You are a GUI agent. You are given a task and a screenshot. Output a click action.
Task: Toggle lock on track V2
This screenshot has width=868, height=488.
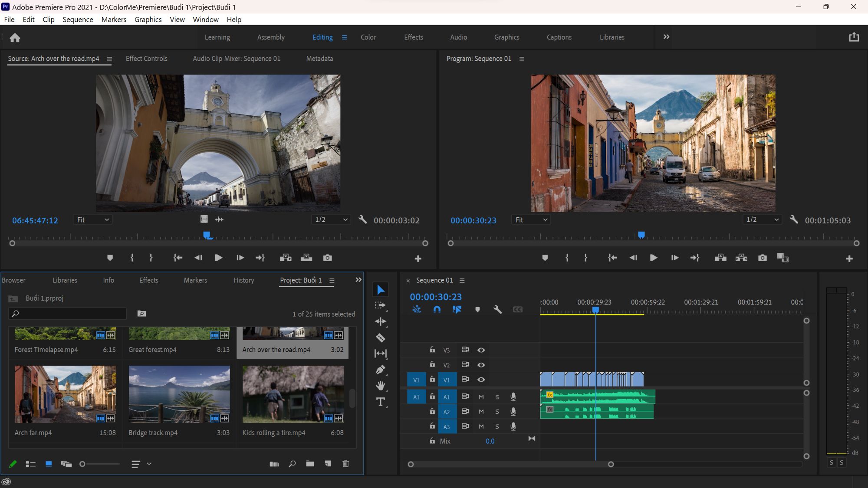click(x=432, y=364)
